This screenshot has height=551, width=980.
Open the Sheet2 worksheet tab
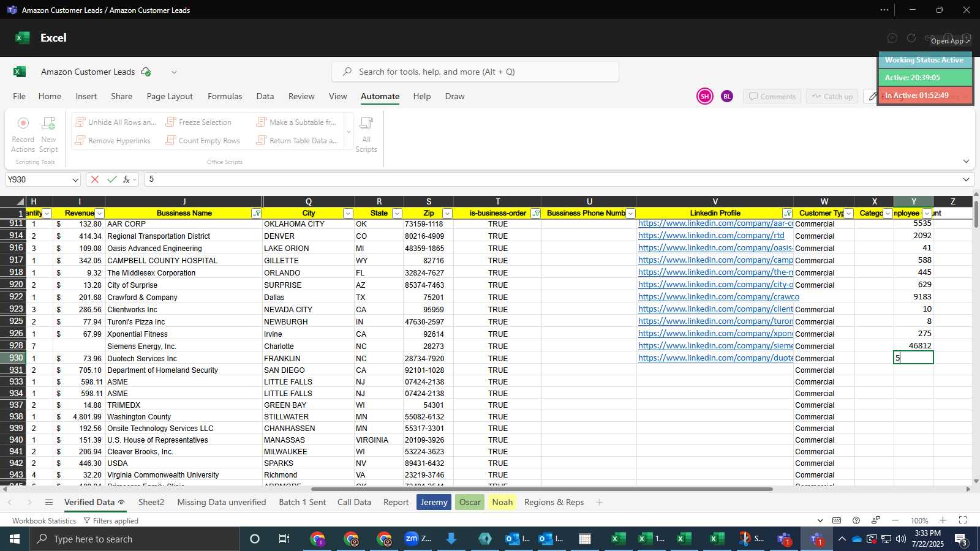point(151,503)
